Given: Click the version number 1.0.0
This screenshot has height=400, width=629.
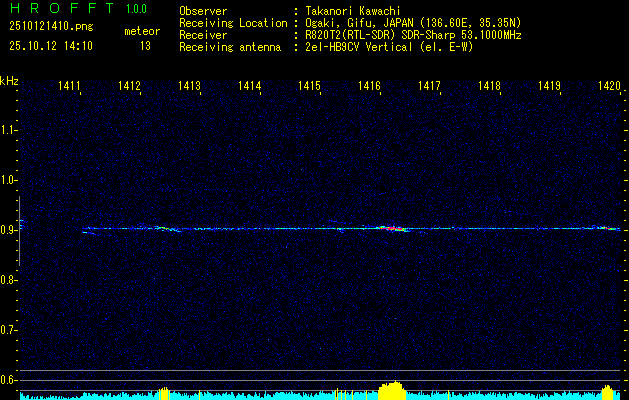Looking at the screenshot, I should [x=136, y=8].
